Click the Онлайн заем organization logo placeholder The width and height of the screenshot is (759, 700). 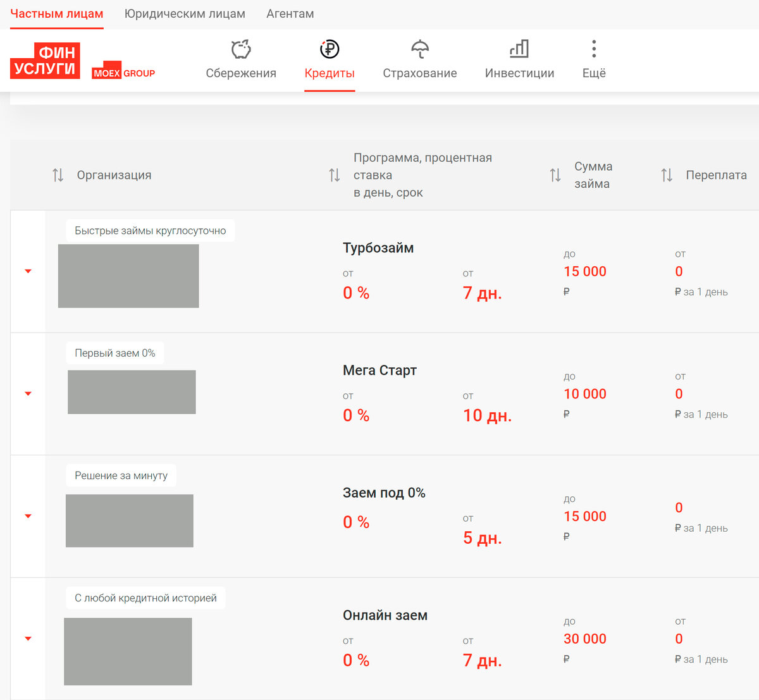(128, 651)
